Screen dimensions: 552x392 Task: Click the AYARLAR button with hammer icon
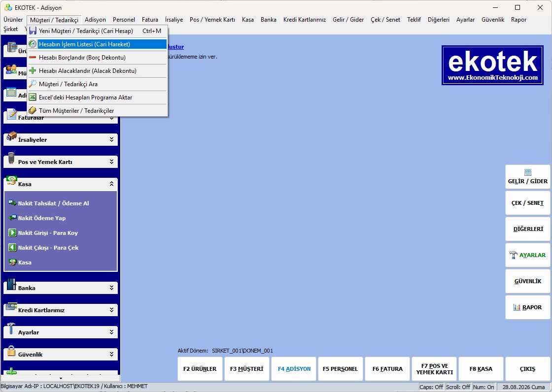pyautogui.click(x=528, y=255)
